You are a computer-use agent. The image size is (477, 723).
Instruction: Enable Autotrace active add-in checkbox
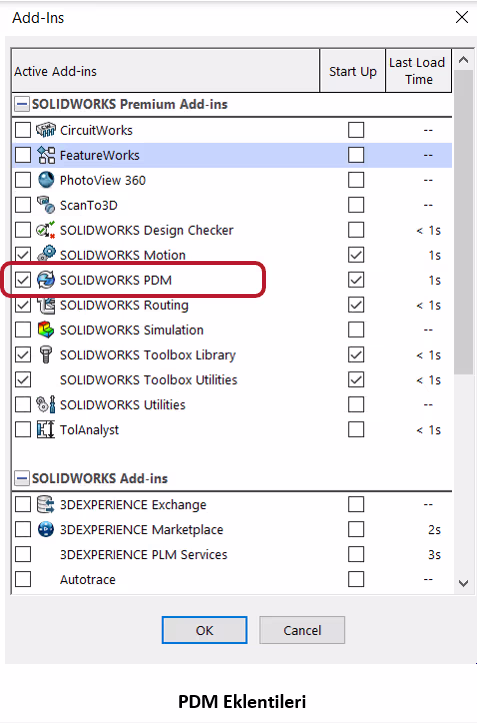23,579
